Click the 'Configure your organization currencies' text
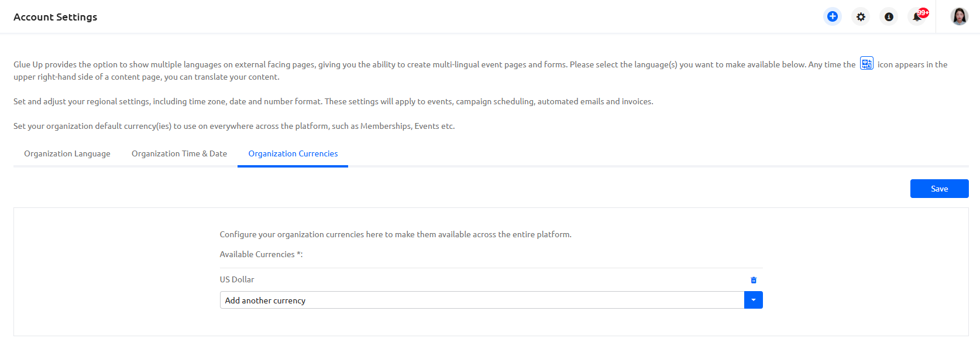Viewport: 980px width, 345px height. tap(396, 234)
